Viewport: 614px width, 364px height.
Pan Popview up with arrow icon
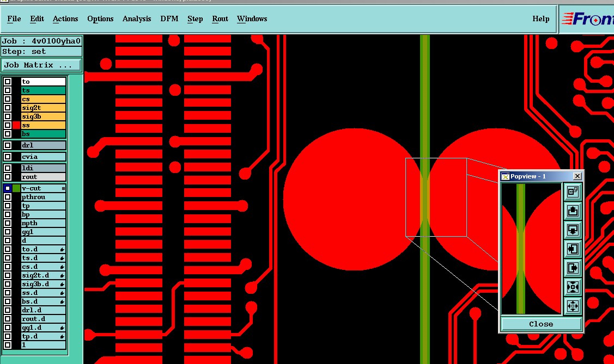click(x=573, y=211)
